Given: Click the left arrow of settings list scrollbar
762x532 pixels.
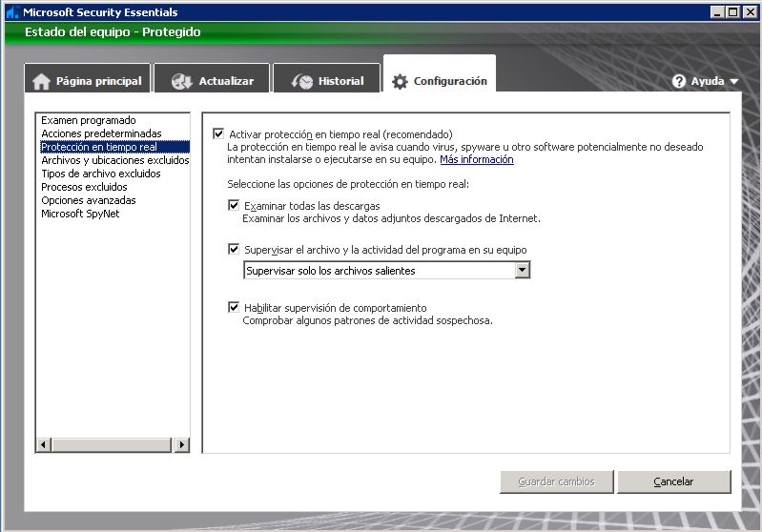Looking at the screenshot, I should [x=44, y=444].
